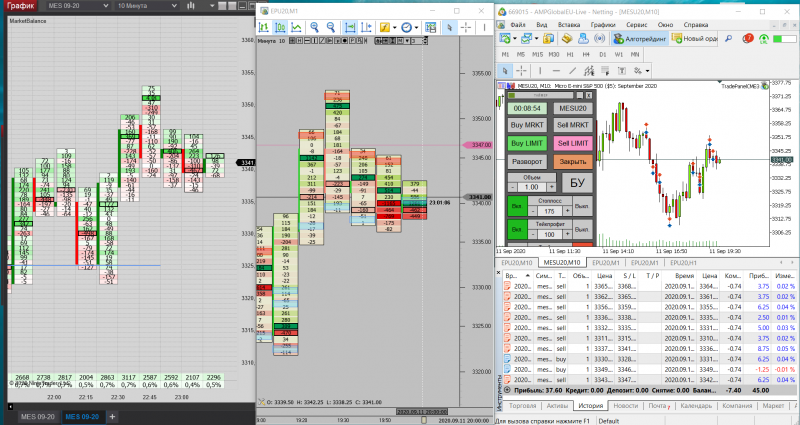Select MN timeframe
The image size is (800, 425).
click(x=635, y=54)
